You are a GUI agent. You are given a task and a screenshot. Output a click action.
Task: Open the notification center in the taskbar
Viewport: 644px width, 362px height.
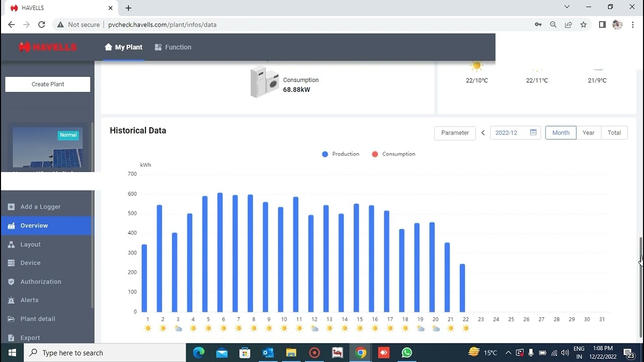click(628, 352)
